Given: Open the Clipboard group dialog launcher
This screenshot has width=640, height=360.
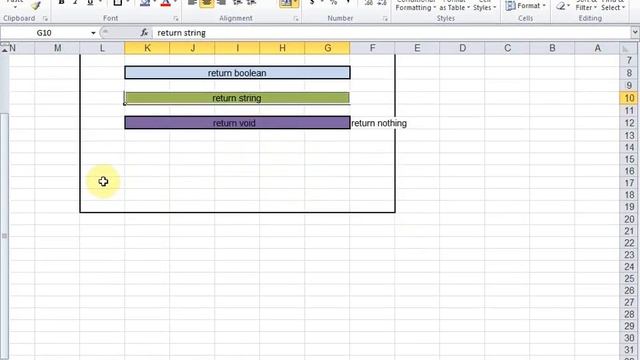Looking at the screenshot, I should (x=45, y=19).
